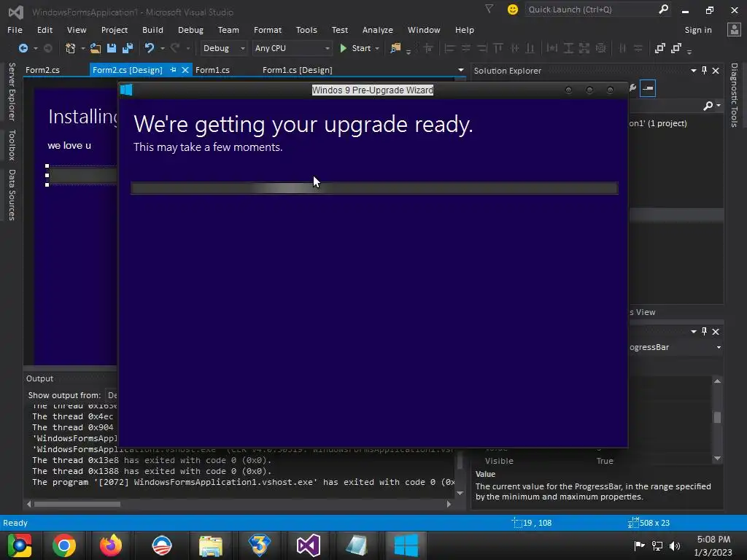
Task: Click the upgrade wizard progress bar
Action: [374, 188]
